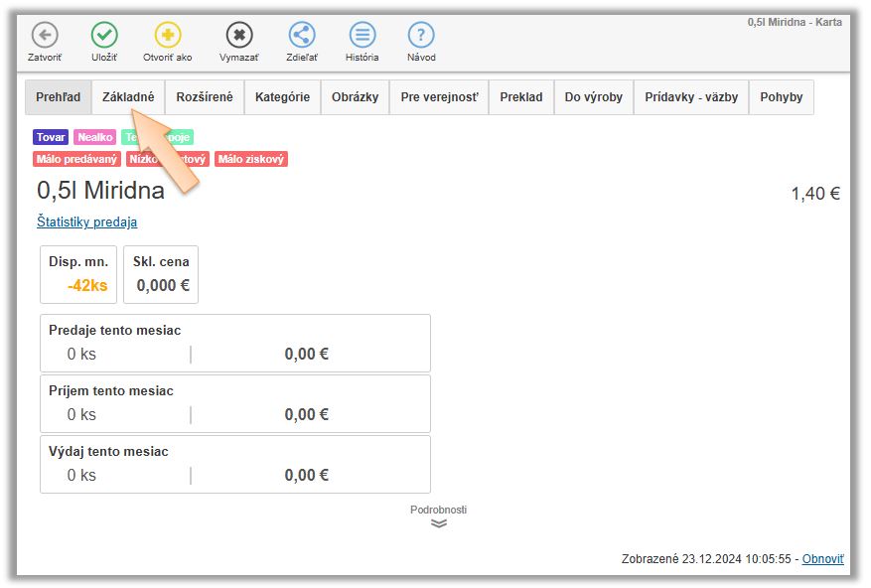Switch to the Základné tab
871x588 pixels.
pyautogui.click(x=128, y=97)
